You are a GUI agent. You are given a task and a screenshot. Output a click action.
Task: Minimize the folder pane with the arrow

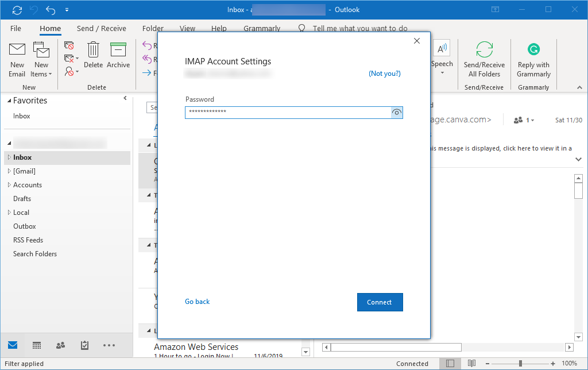point(125,98)
